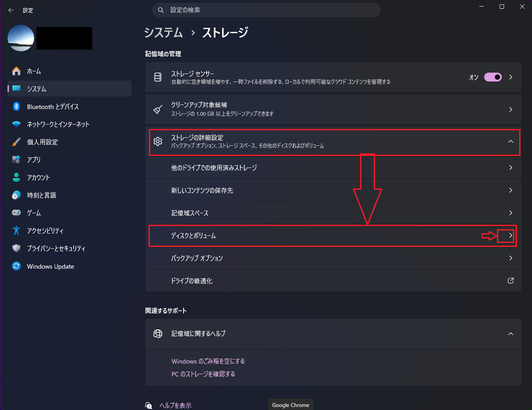Image resolution: width=532 pixels, height=410 pixels.
Task: Click the ディスクとボリューム row text
Action: pos(193,235)
